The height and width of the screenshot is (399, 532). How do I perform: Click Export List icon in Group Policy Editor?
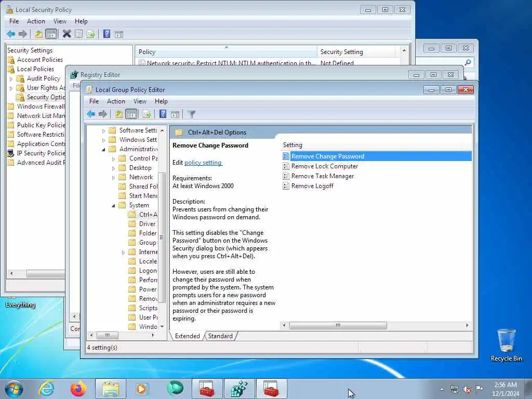(x=147, y=114)
